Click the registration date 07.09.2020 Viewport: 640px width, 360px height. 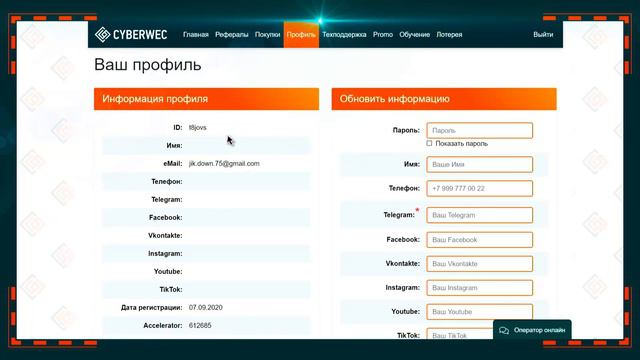(x=206, y=307)
